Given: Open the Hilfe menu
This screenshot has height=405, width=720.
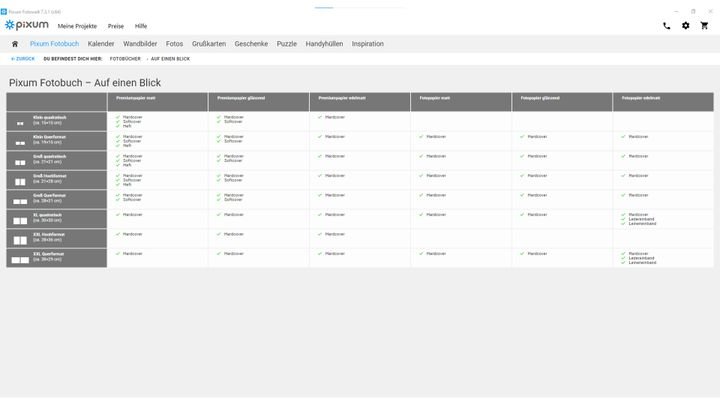Looking at the screenshot, I should pyautogui.click(x=141, y=25).
